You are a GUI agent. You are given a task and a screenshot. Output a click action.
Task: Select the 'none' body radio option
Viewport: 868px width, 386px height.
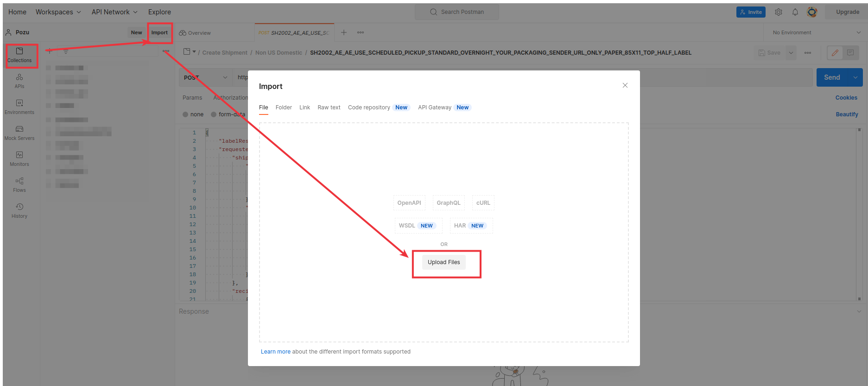186,114
